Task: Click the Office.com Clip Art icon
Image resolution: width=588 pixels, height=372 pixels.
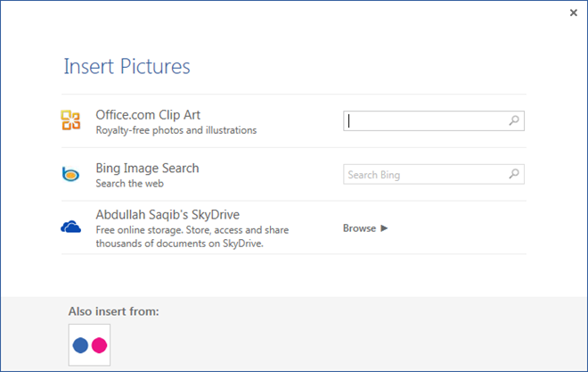Action: 71,120
